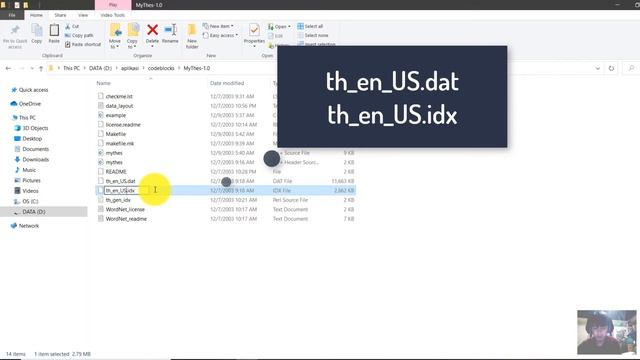Sort by Date modified column header
640x360 pixels.
[x=227, y=83]
